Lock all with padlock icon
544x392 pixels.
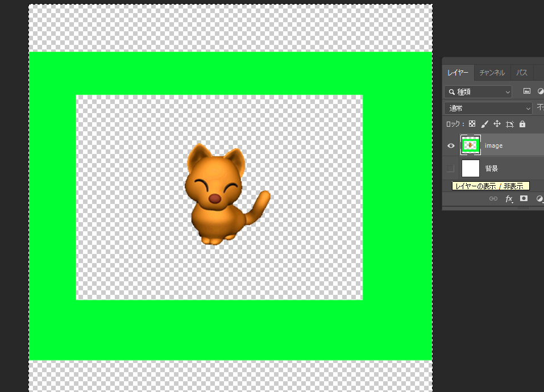[522, 124]
